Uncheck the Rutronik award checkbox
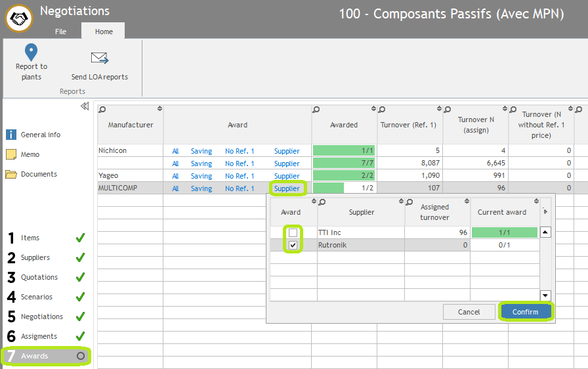Screen dimensions: 588x369 tap(293, 245)
